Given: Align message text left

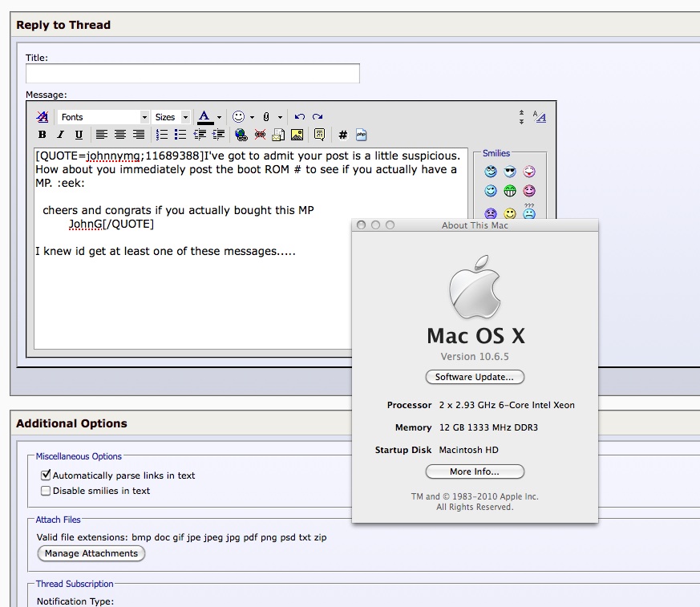Looking at the screenshot, I should [101, 135].
